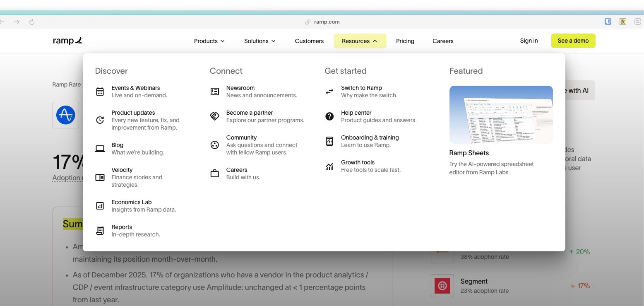Expand the Solutions dropdown menu
This screenshot has height=306, width=644.
[260, 41]
